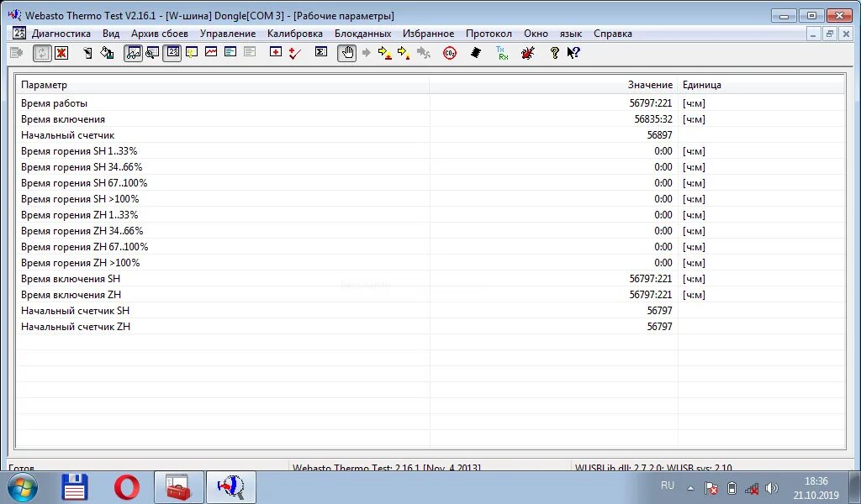
Task: Open the язык menu
Action: [x=571, y=34]
